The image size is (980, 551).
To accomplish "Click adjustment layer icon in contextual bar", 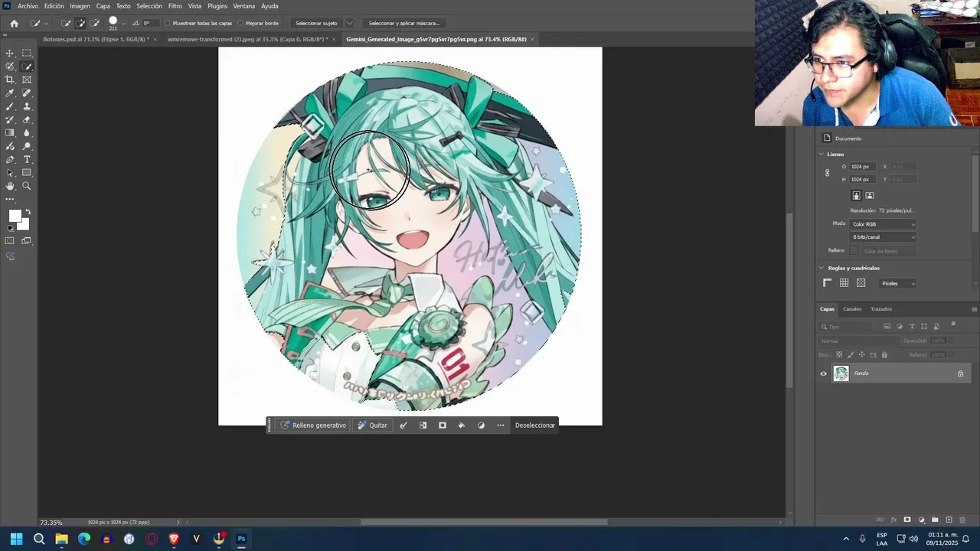I will point(481,425).
